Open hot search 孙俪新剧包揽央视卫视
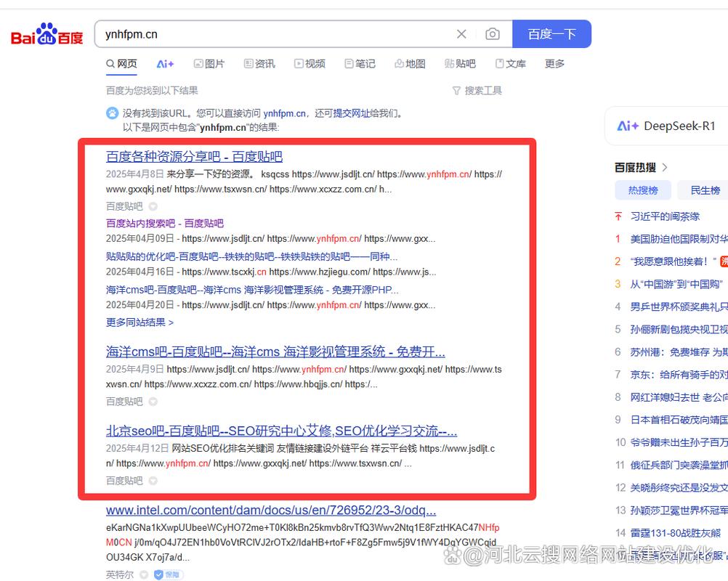The width and height of the screenshot is (728, 581). [x=679, y=329]
